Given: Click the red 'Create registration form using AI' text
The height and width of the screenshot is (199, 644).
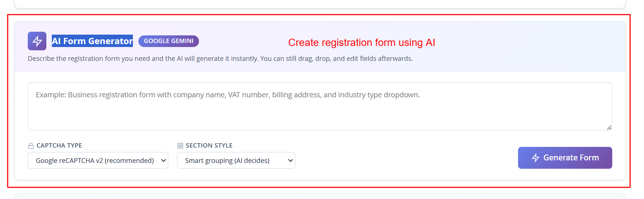Looking at the screenshot, I should point(361,43).
